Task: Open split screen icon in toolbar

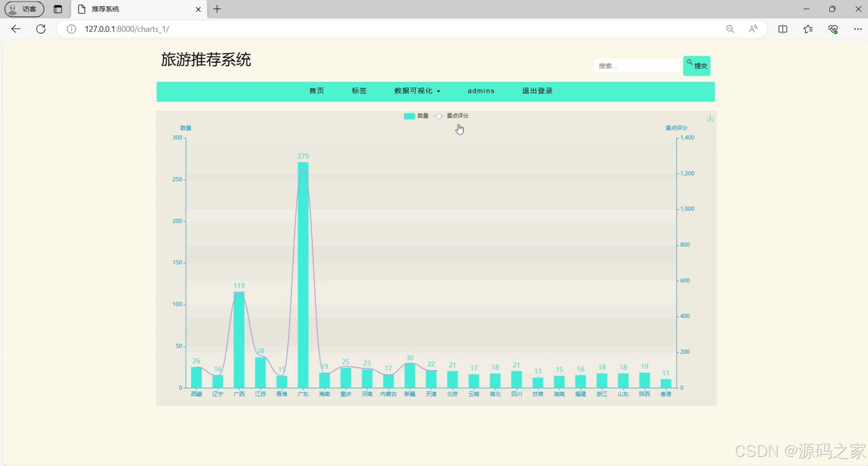Action: tap(783, 29)
